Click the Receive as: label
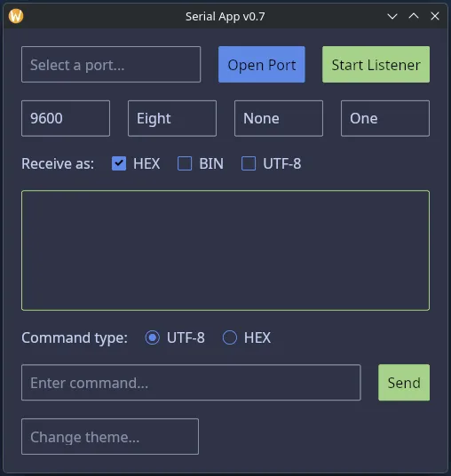 [58, 164]
